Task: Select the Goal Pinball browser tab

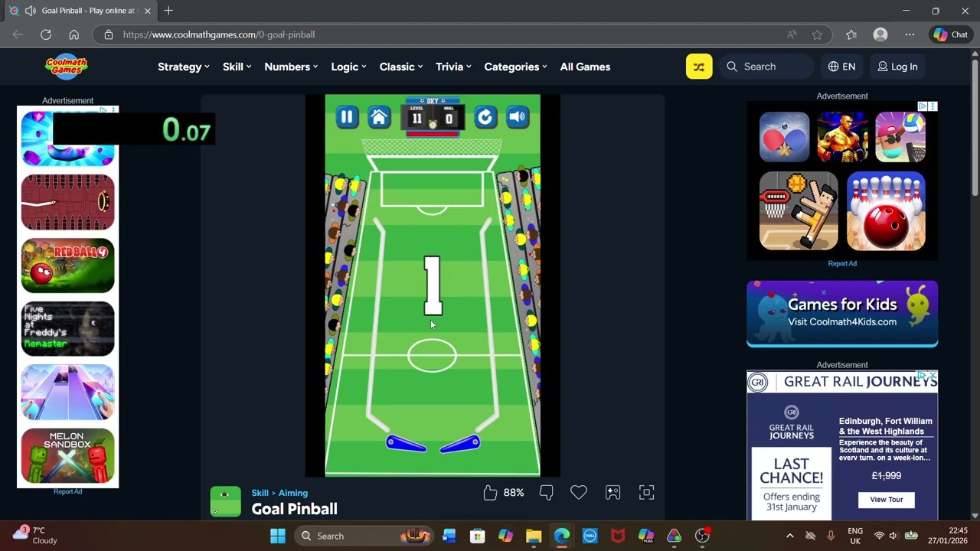Action: click(x=80, y=11)
